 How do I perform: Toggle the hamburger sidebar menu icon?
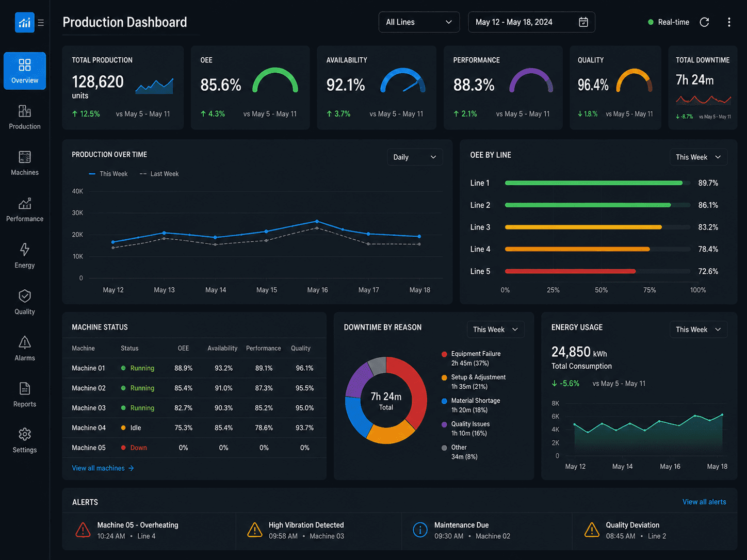(41, 23)
